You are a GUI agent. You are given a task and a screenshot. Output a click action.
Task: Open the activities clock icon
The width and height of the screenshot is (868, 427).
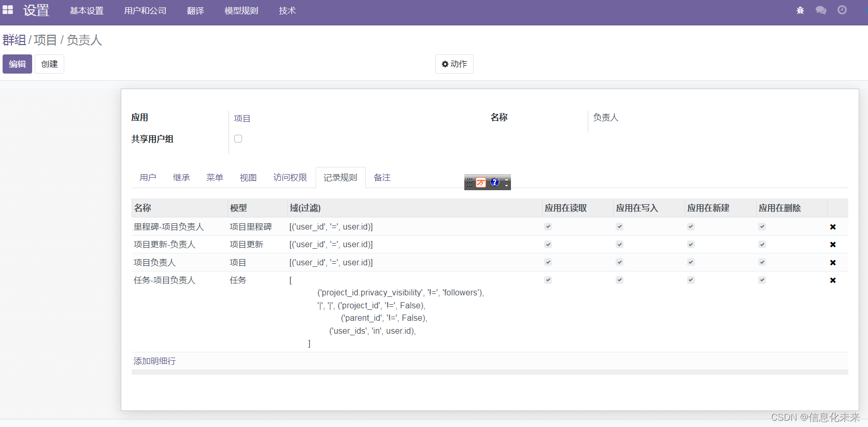tap(842, 10)
